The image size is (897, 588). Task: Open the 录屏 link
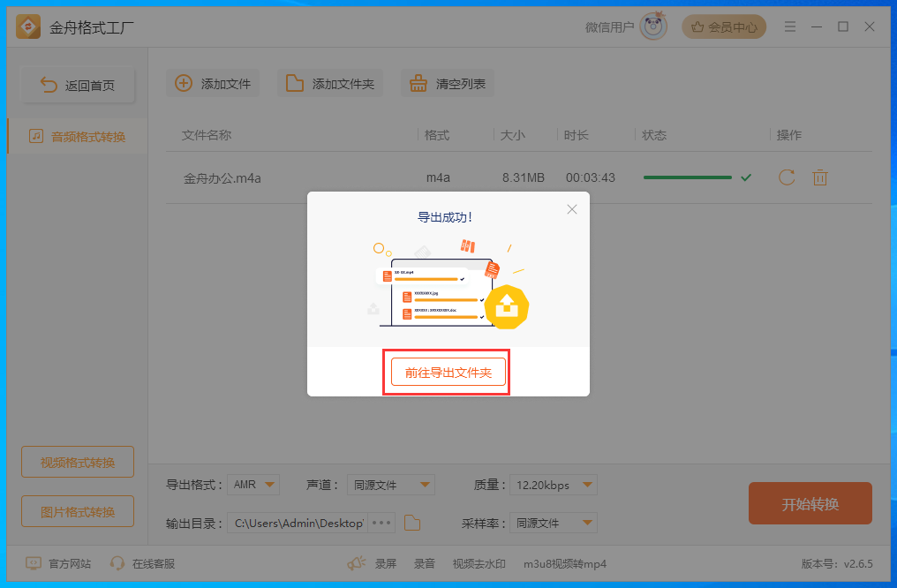(386, 563)
